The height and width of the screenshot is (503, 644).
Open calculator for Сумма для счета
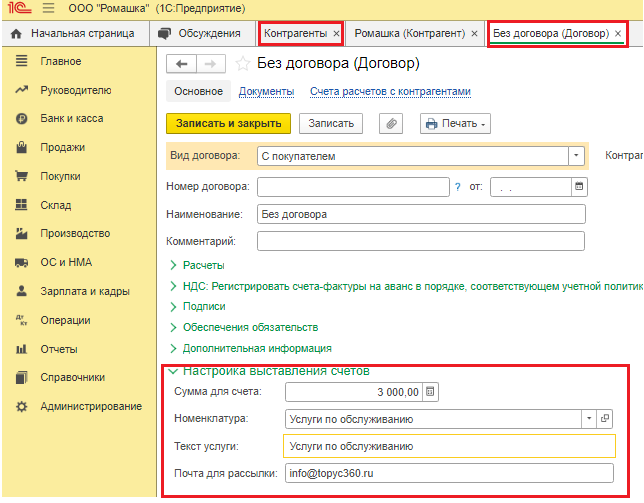430,391
